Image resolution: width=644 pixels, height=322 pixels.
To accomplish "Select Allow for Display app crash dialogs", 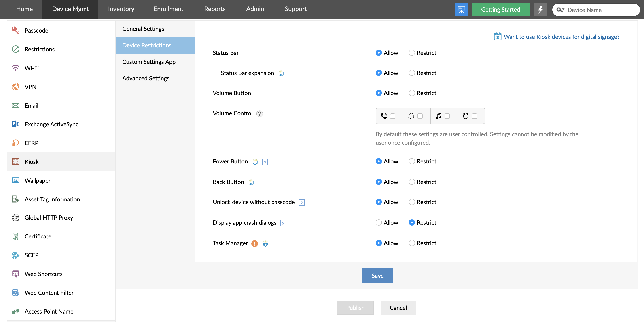I will click(379, 222).
